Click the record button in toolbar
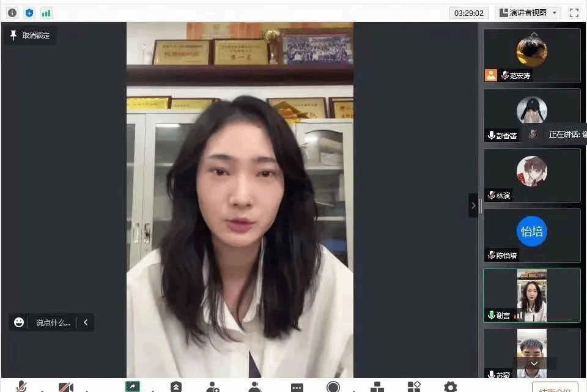587x392 pixels. 333,386
